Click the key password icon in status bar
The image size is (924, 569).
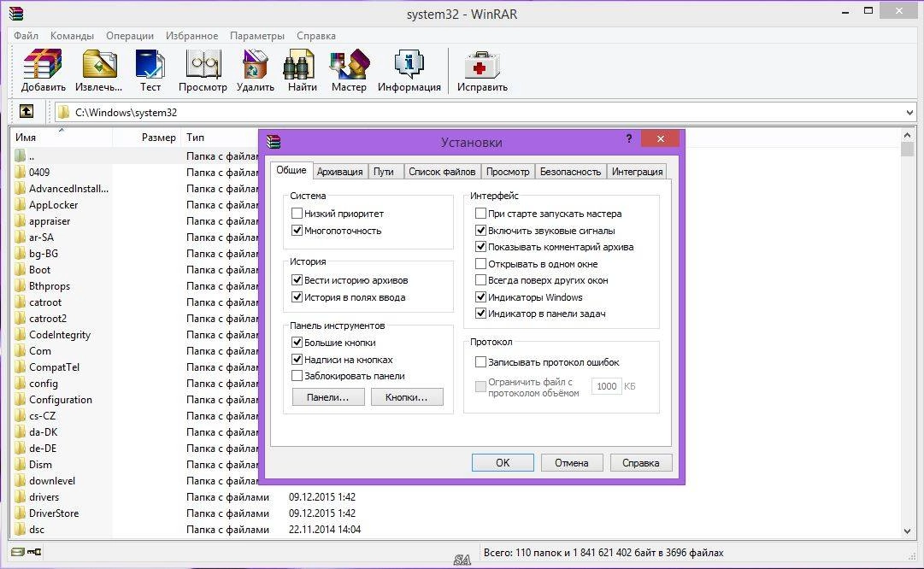[x=34, y=552]
